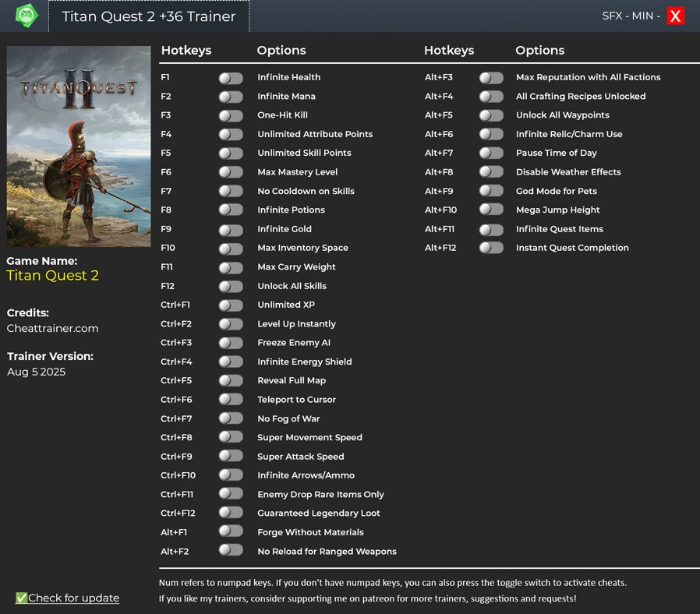This screenshot has height=614, width=700.
Task: Turn on Super Movement Speed
Action: pyautogui.click(x=231, y=437)
